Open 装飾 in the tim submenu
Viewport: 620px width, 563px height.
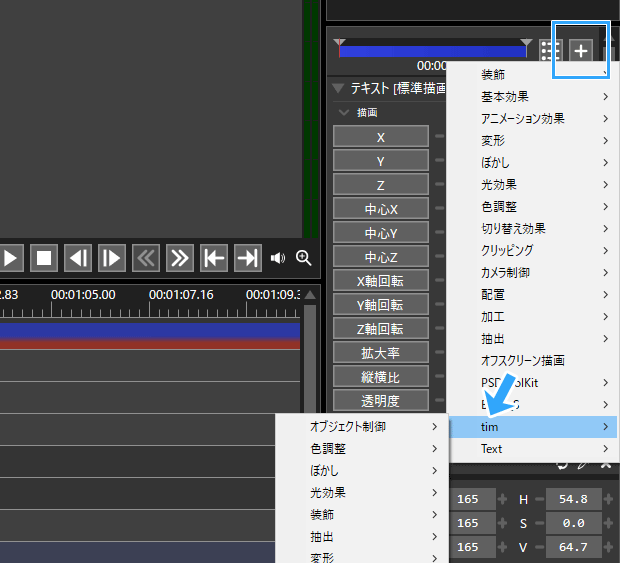(x=362, y=515)
